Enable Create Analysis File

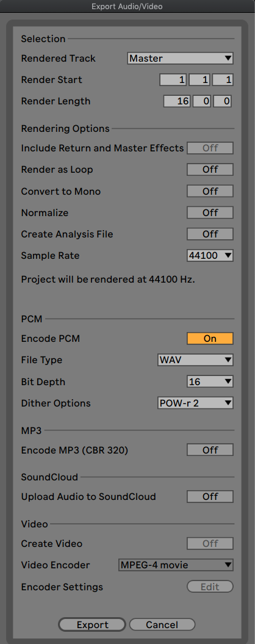coord(210,234)
